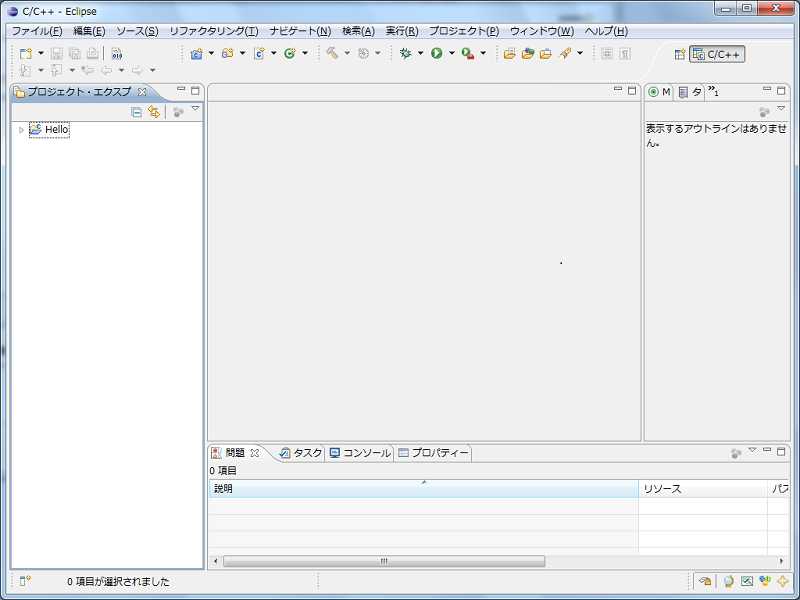Expand the Hello project tree node
Viewport: 800px width, 600px height.
pos(21,130)
